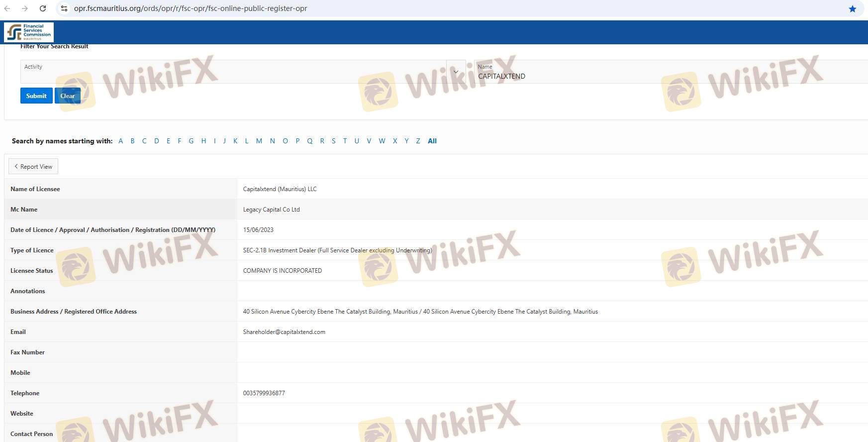Click the Activity filter field
Screen dimensions: 868x442
click(234, 72)
